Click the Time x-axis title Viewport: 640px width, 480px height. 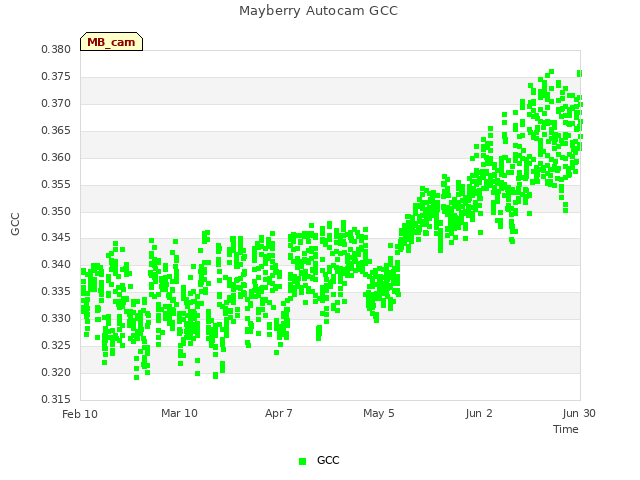click(x=566, y=429)
